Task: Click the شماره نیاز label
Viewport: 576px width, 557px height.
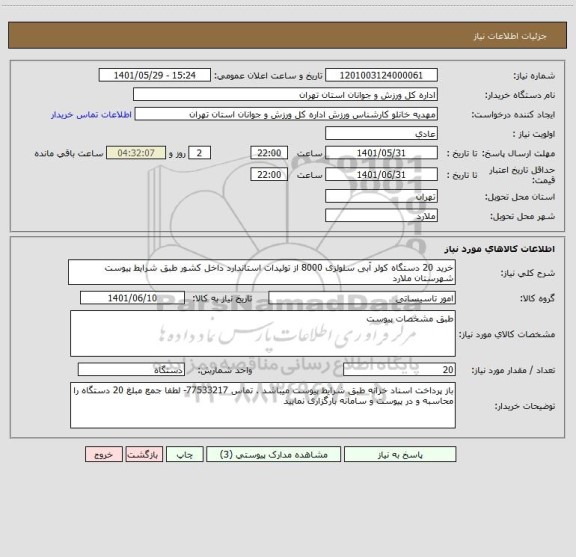Action: pyautogui.click(x=534, y=76)
